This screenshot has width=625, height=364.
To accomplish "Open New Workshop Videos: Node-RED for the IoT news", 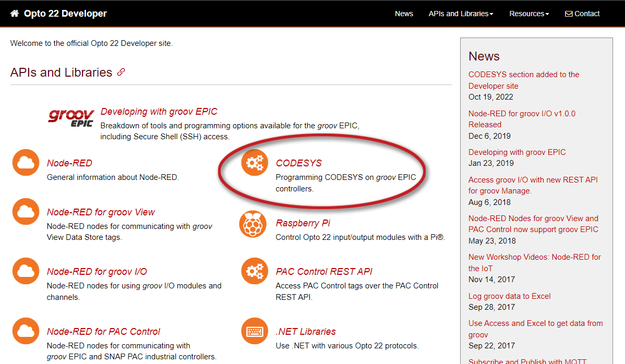I will pos(535,262).
